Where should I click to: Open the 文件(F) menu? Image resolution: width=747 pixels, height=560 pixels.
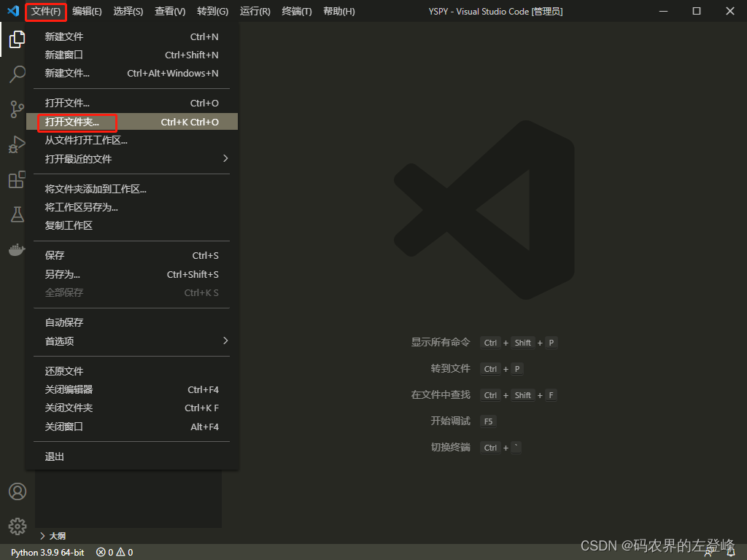pyautogui.click(x=46, y=11)
